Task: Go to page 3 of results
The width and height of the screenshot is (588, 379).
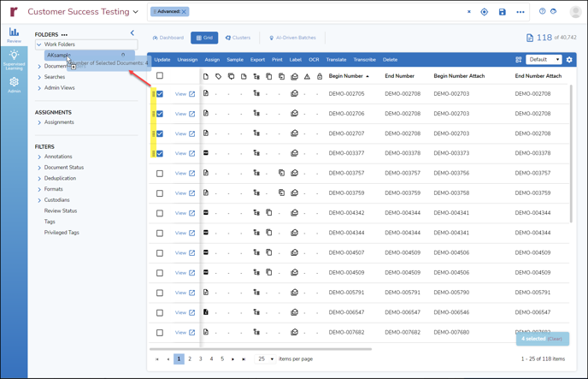Action: point(201,358)
